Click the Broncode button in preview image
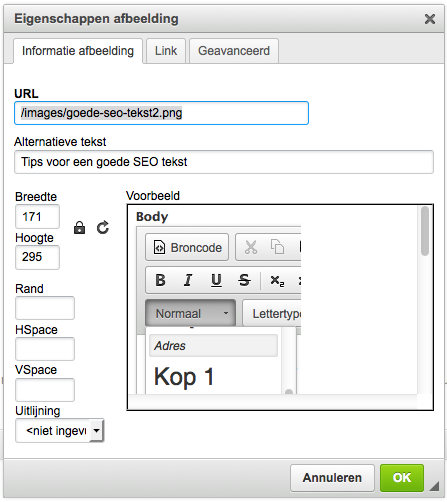Image resolution: width=447 pixels, height=502 pixels. click(187, 247)
